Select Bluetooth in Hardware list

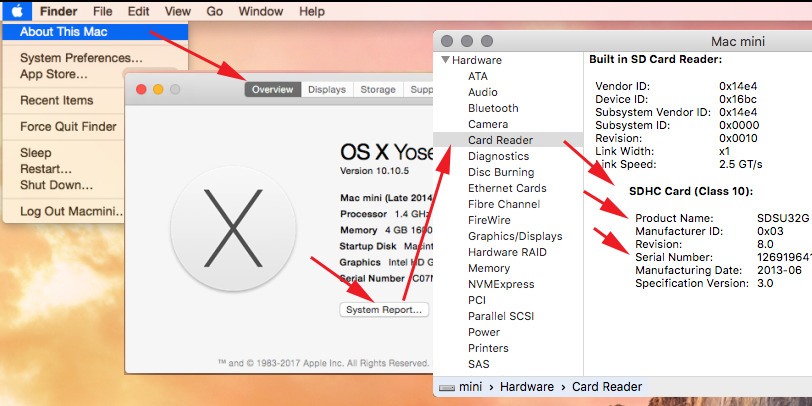[493, 108]
